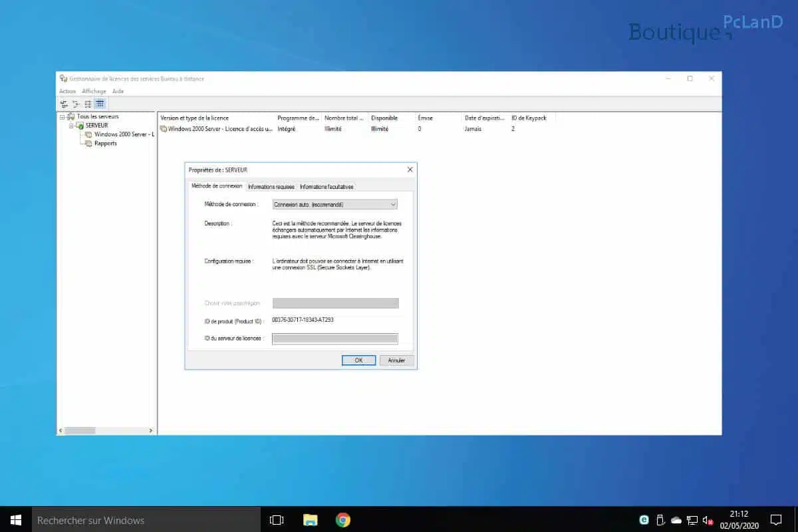Click Illimité in the Disponible column
Screen dimensions: 798x532
(x=380, y=128)
